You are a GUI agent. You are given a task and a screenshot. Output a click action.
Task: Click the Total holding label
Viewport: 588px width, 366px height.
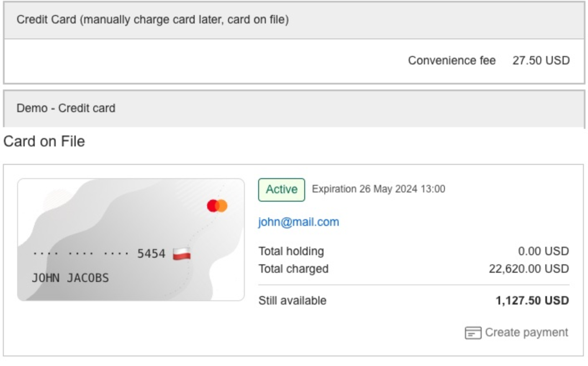coord(291,251)
